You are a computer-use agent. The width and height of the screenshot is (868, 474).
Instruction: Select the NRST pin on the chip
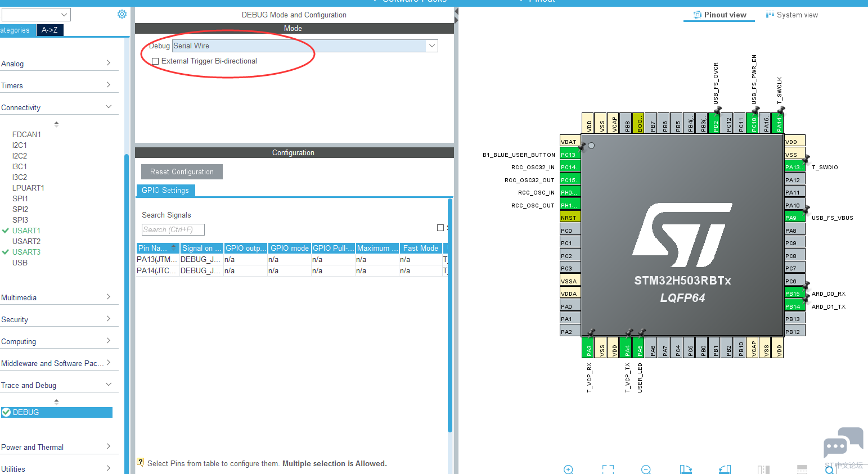coord(570,218)
